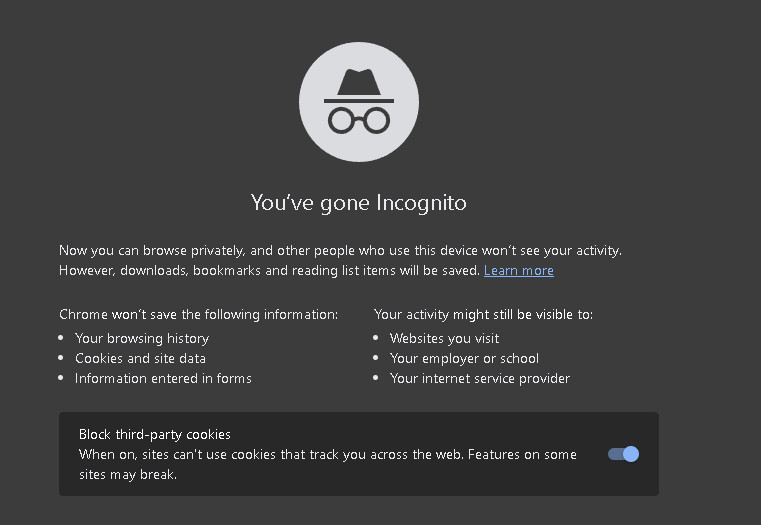Select 'Websites you visit' list item
This screenshot has height=525, width=761.
(x=445, y=338)
